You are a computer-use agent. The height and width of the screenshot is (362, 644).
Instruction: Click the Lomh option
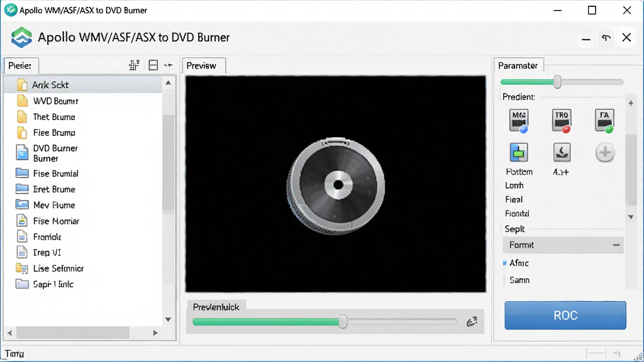coord(514,185)
